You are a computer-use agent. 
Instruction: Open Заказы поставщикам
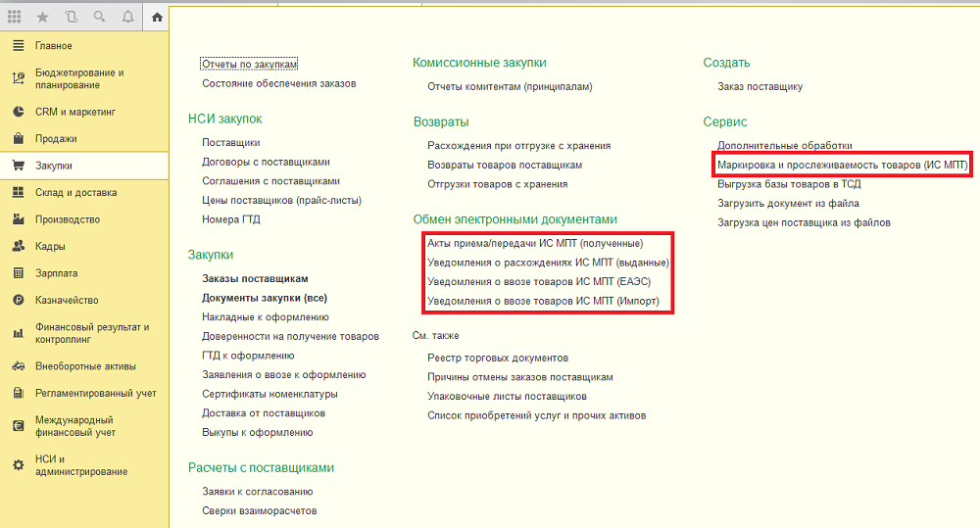[x=255, y=278]
